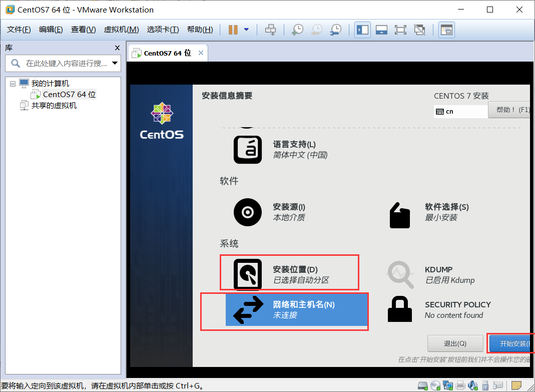Maximize the VMware Workstation window
This screenshot has height=392, width=535.
[490, 10]
